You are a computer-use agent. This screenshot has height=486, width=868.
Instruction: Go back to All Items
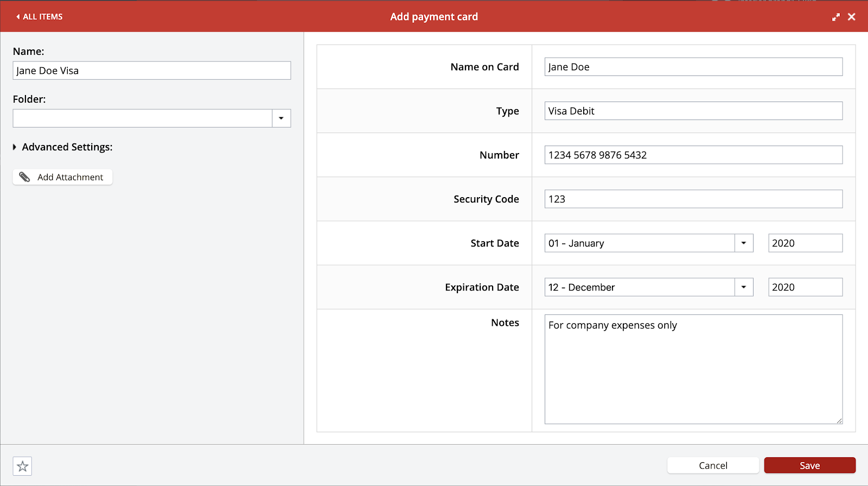pyautogui.click(x=40, y=17)
